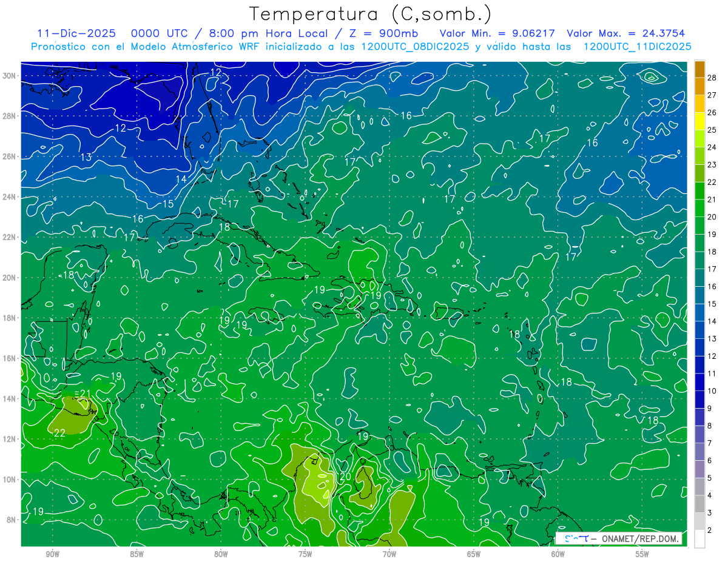Click the "90W" longitude axis label
728x562 pixels.
52,554
